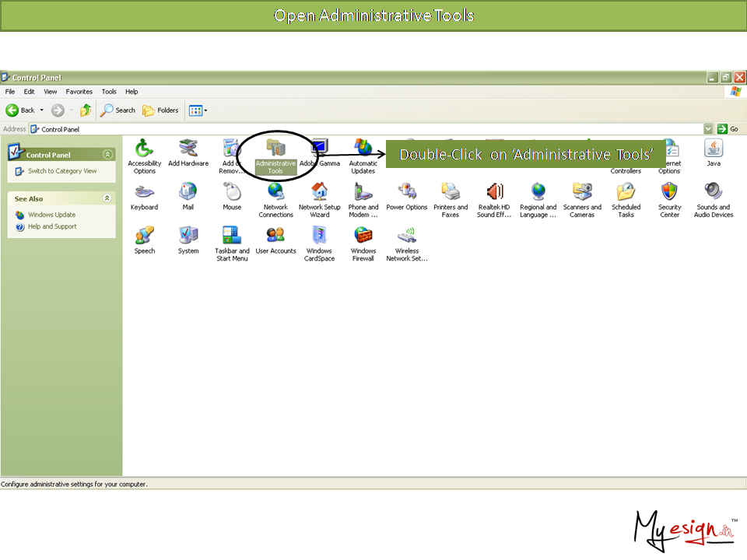Collapse the See Also section

click(x=107, y=198)
